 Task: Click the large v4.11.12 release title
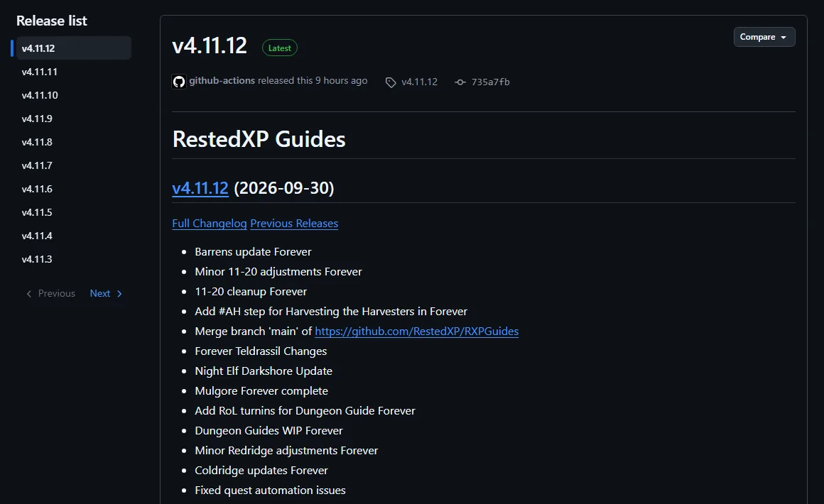pyautogui.click(x=210, y=45)
